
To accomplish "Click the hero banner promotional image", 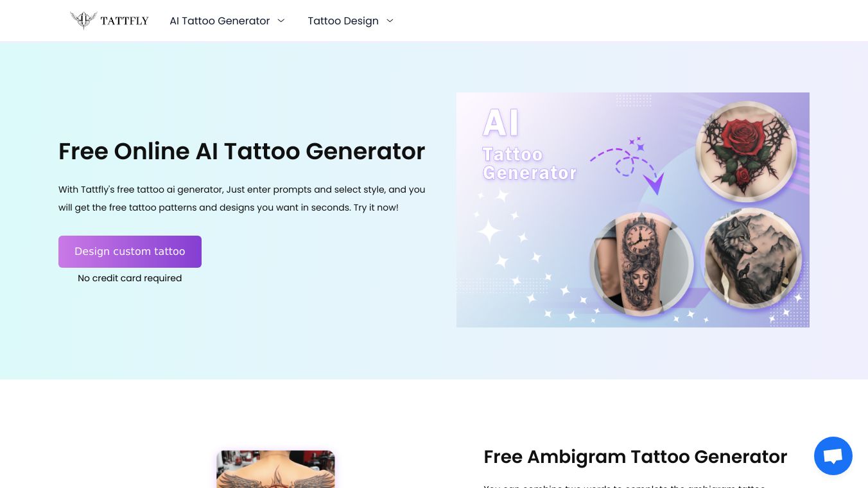I will click(632, 210).
